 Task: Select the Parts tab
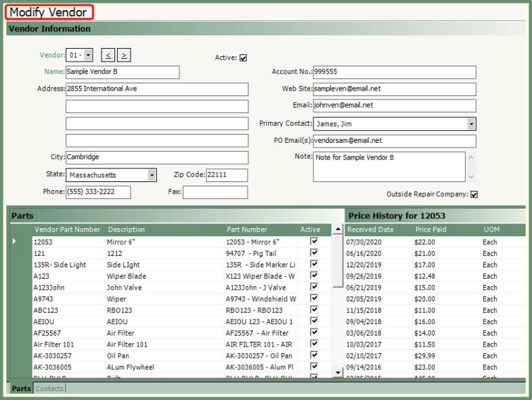point(21,388)
